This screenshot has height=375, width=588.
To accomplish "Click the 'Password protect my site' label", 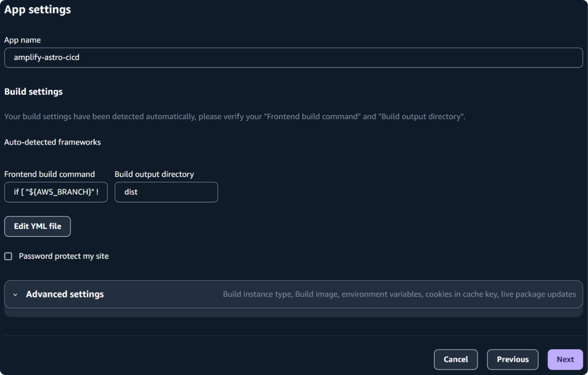I will click(x=64, y=256).
